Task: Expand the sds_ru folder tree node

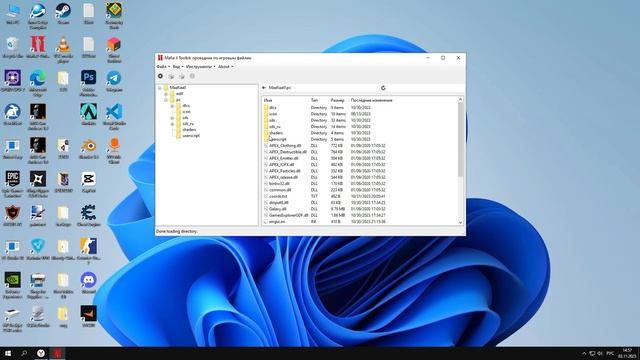Action: pos(172,124)
